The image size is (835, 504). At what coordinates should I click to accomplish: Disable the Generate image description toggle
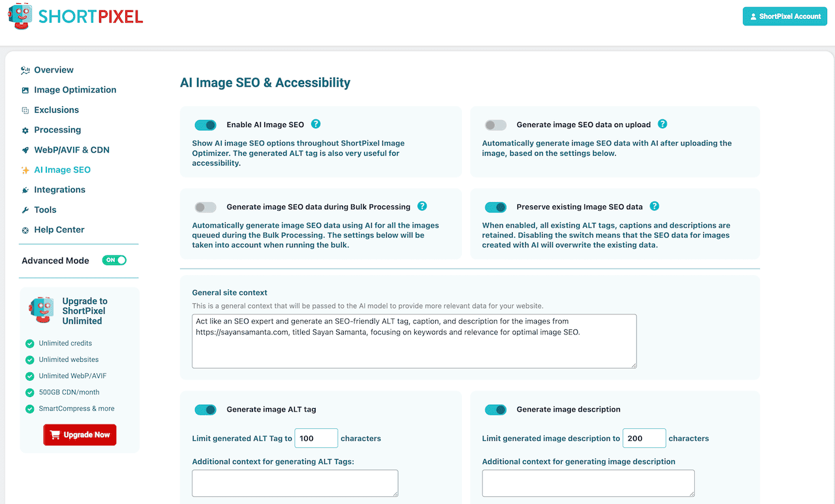[x=496, y=409]
